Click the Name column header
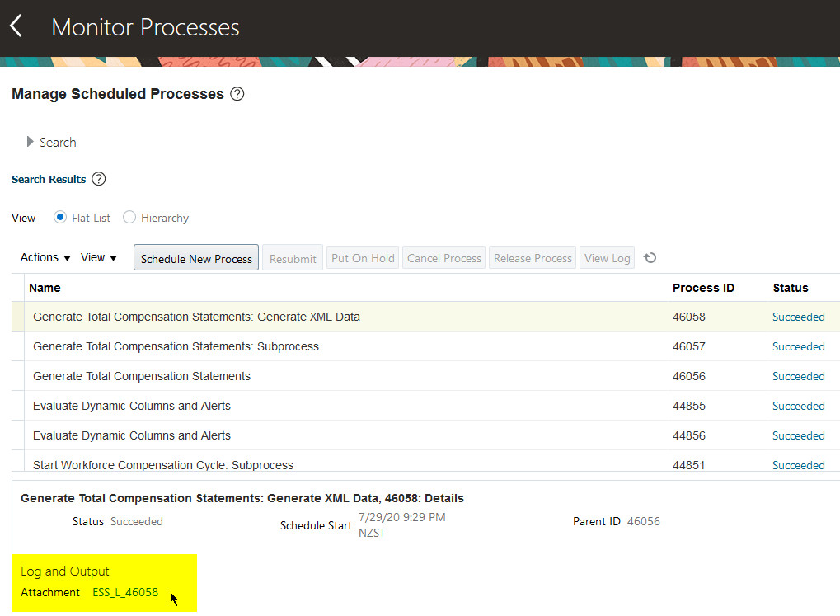The image size is (840, 616). [x=45, y=288]
